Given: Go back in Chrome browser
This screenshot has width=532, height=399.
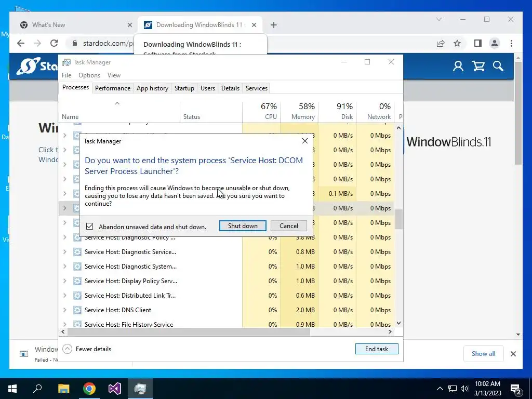Looking at the screenshot, I should pos(21,43).
